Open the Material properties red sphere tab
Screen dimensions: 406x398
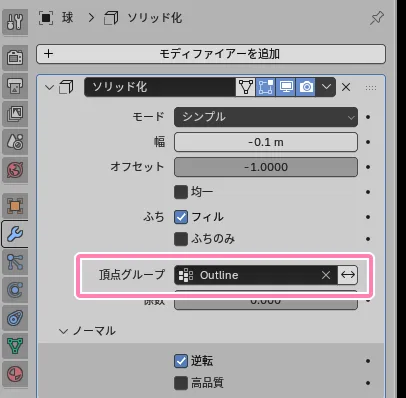(x=15, y=374)
